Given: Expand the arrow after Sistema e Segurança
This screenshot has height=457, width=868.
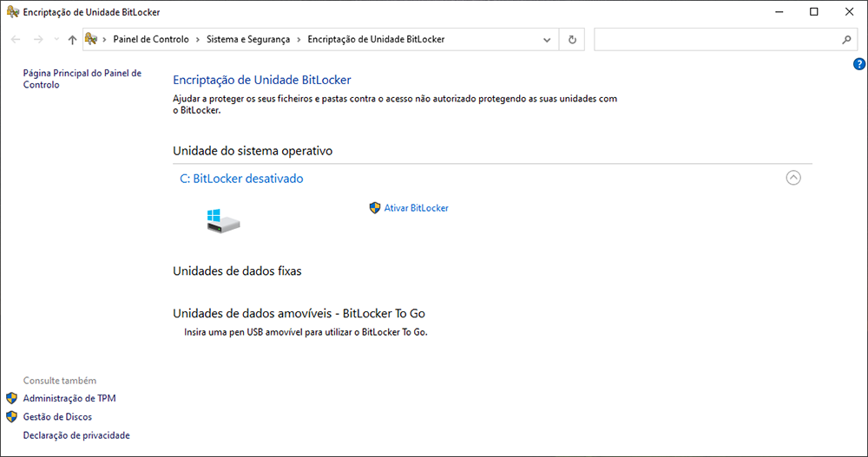Looking at the screenshot, I should (x=299, y=39).
